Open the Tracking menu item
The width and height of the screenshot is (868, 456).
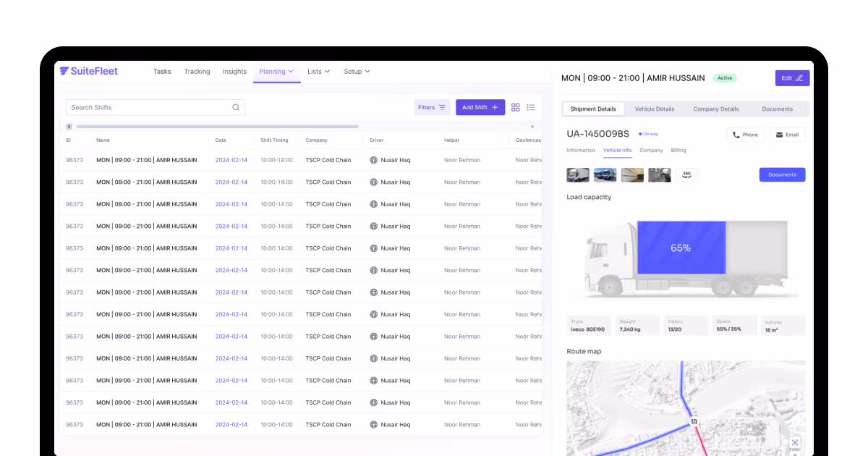coord(197,72)
